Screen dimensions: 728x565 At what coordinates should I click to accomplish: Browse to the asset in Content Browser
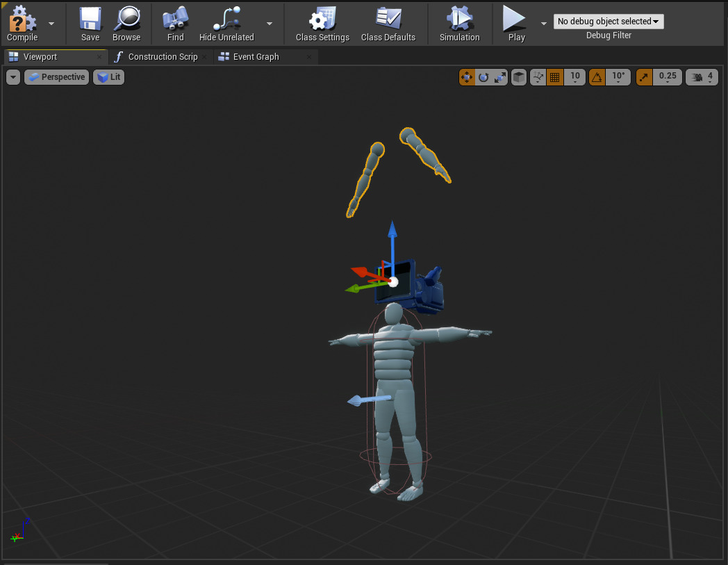pyautogui.click(x=126, y=21)
